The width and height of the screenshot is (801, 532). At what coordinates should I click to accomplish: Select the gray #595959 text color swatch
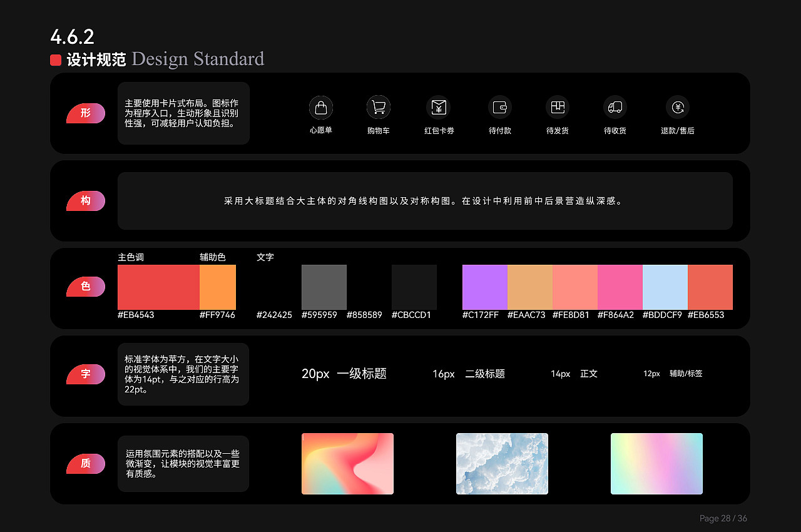324,287
